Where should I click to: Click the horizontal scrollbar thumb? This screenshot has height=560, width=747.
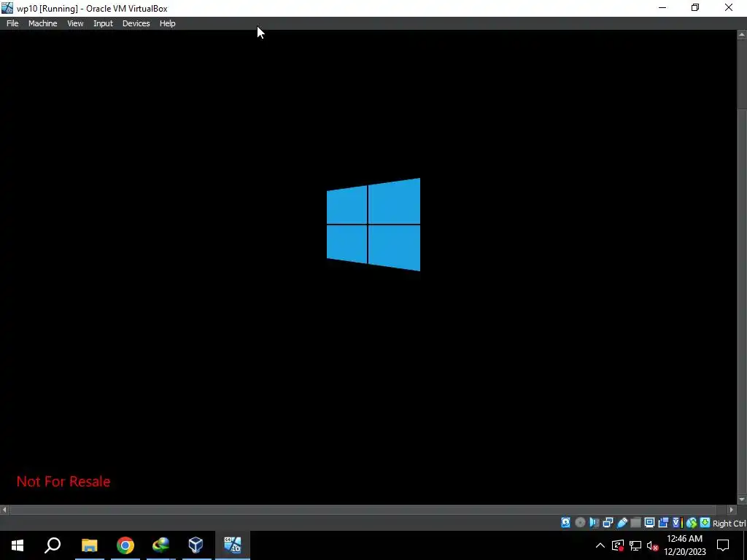(363, 510)
